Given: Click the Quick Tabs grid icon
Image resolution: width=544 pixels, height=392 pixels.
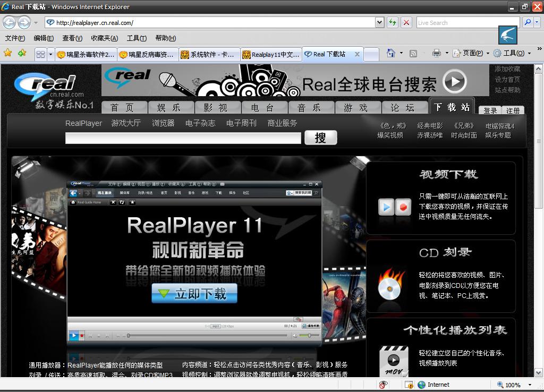Looking at the screenshot, I should [x=40, y=54].
